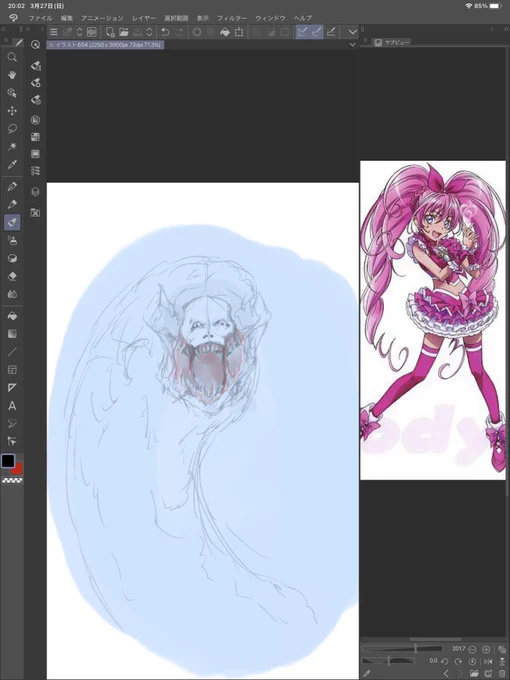
Task: Select the Hand move-view tool
Action: [x=12, y=75]
